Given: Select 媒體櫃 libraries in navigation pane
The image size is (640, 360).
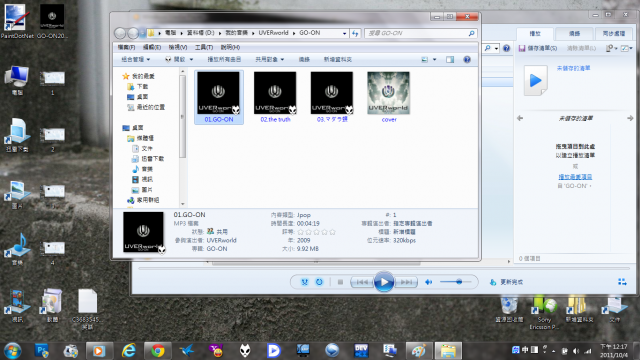Looking at the screenshot, I should tap(140, 138).
